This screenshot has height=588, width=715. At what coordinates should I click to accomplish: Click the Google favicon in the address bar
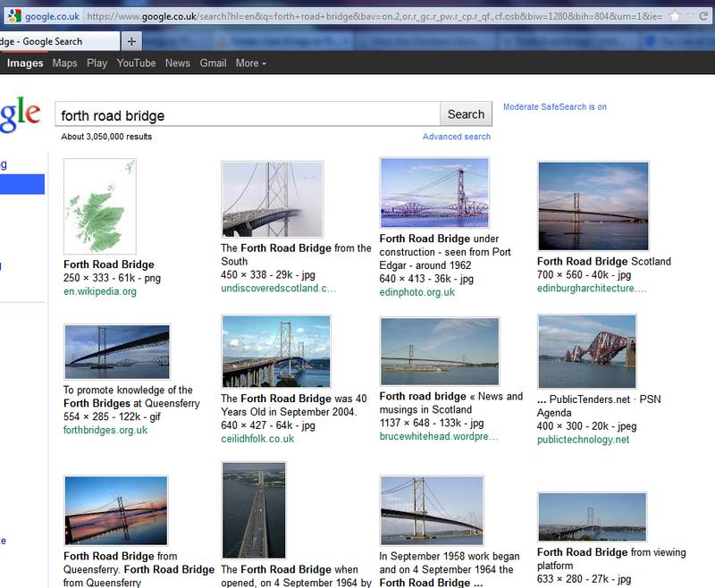14,16
